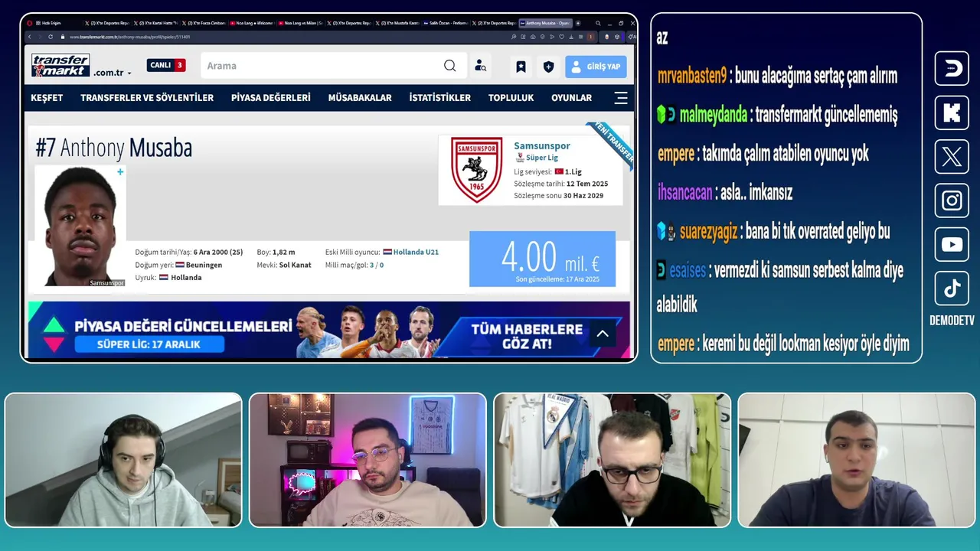Select the Anthony Musaba browser tab
The image size is (980, 551).
click(x=545, y=23)
